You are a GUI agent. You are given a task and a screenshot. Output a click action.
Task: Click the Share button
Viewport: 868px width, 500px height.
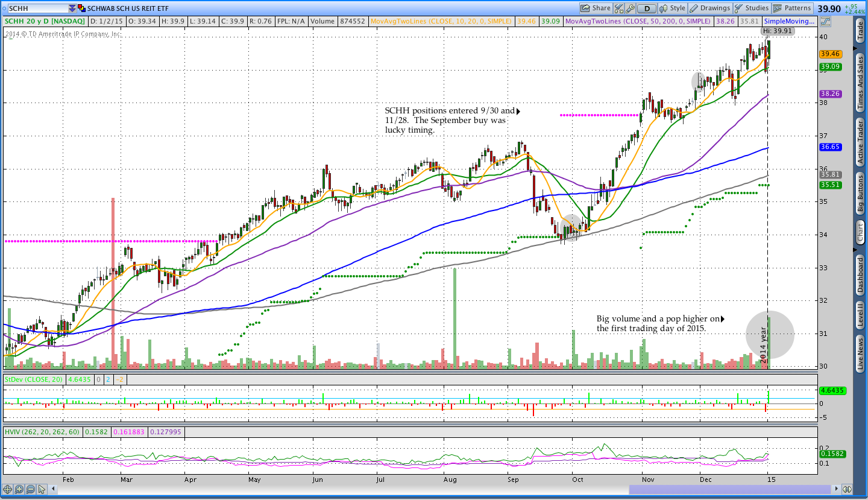(596, 8)
